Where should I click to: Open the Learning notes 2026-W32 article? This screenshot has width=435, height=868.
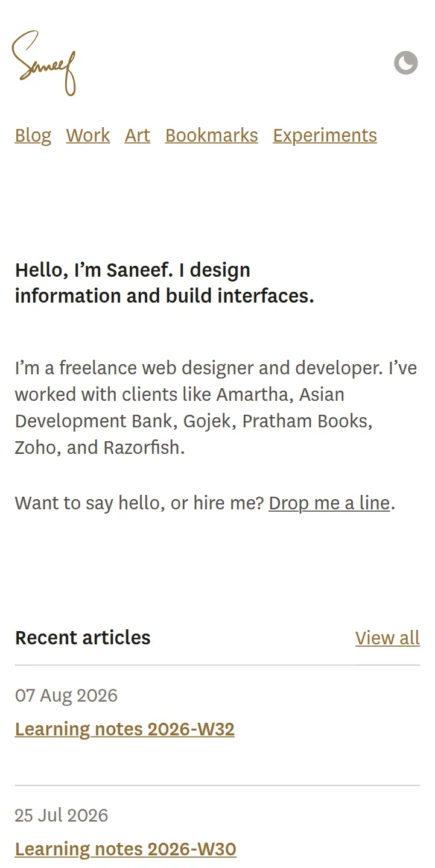(x=125, y=729)
